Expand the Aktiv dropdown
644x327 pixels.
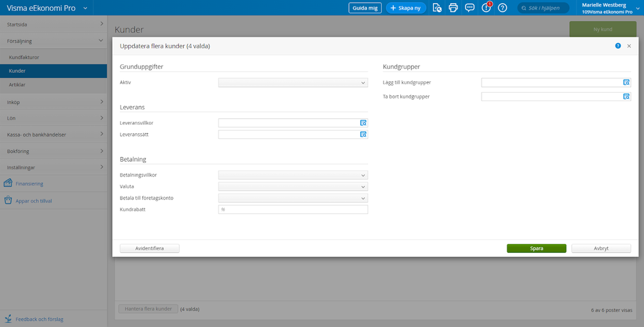pyautogui.click(x=293, y=82)
